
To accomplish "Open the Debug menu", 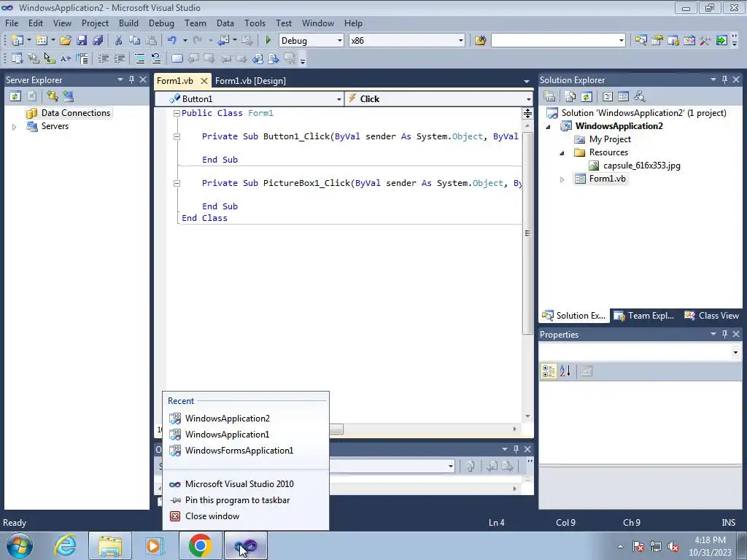I will tap(161, 23).
